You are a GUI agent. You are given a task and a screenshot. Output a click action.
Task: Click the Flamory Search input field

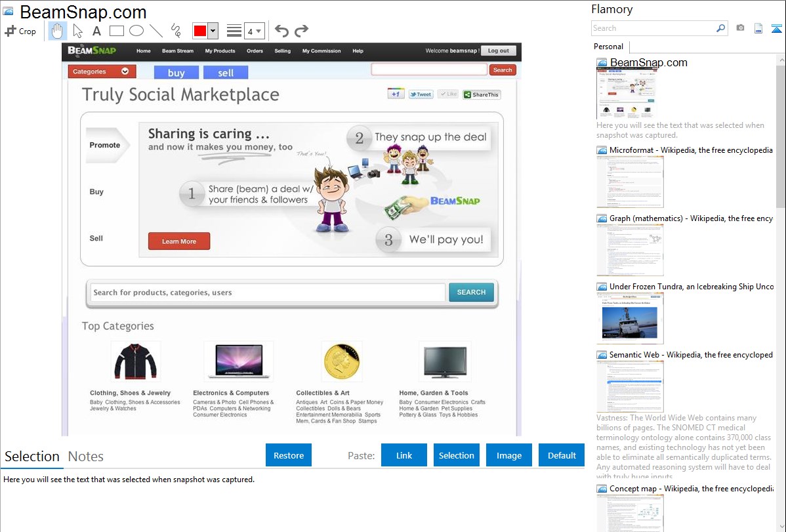tap(653, 28)
